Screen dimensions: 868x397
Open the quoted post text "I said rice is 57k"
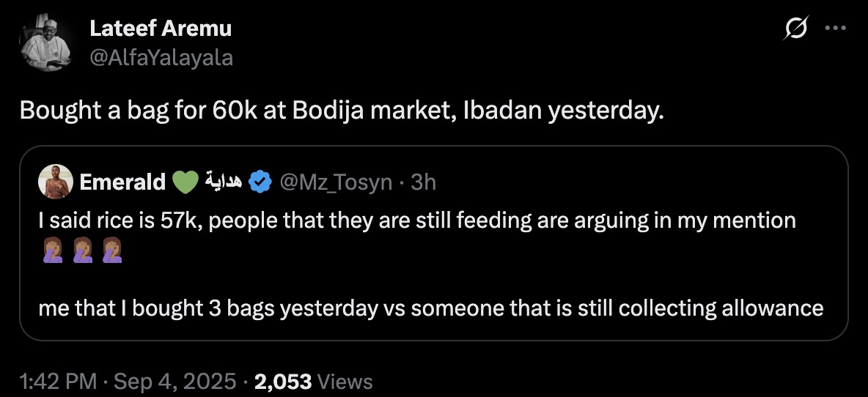pyautogui.click(x=416, y=219)
